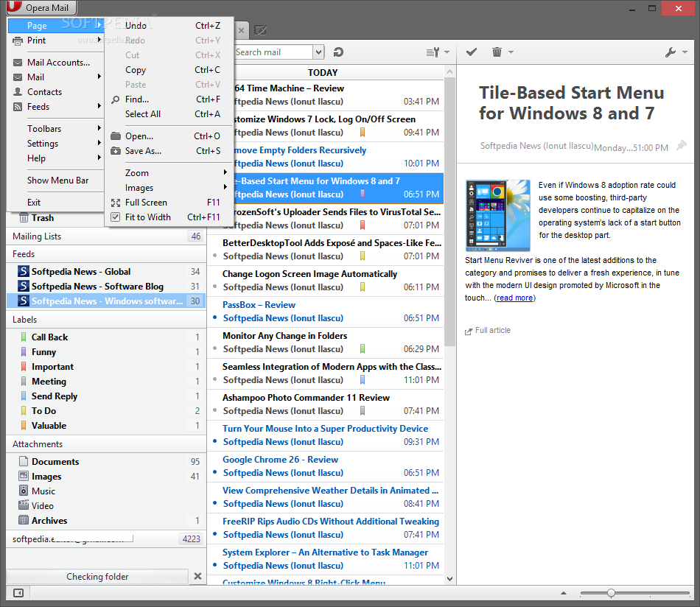Screen dimensions: 700x607
Task: Click the pin icon on message header
Action: (x=681, y=146)
